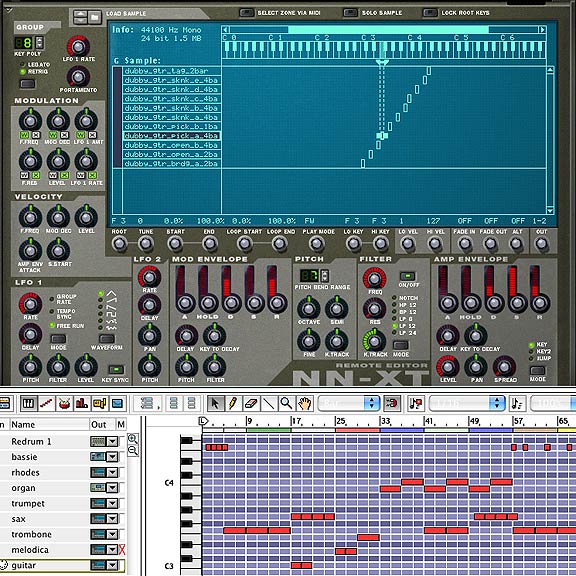Open trumpet track output dropdown

[x=112, y=503]
